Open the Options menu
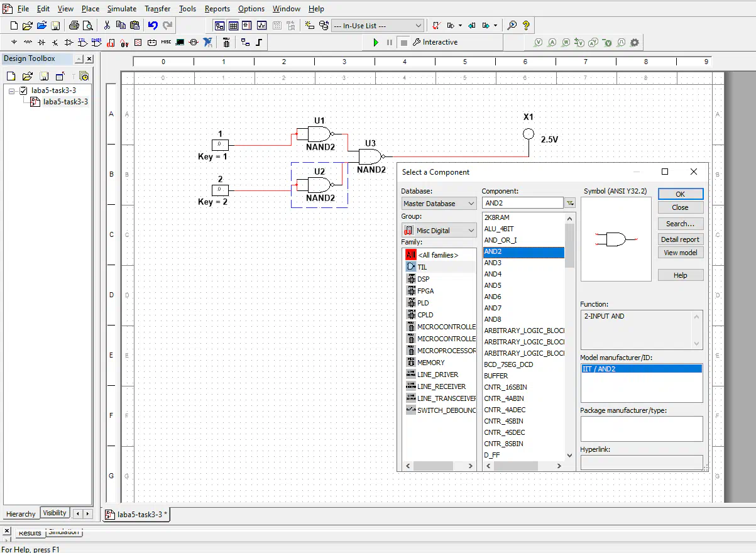This screenshot has height=553, width=756. tap(251, 9)
